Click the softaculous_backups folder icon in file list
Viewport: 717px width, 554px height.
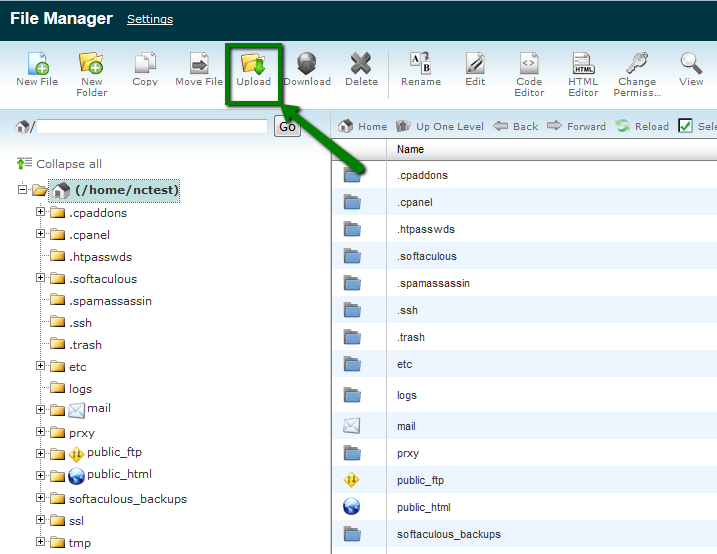(352, 534)
